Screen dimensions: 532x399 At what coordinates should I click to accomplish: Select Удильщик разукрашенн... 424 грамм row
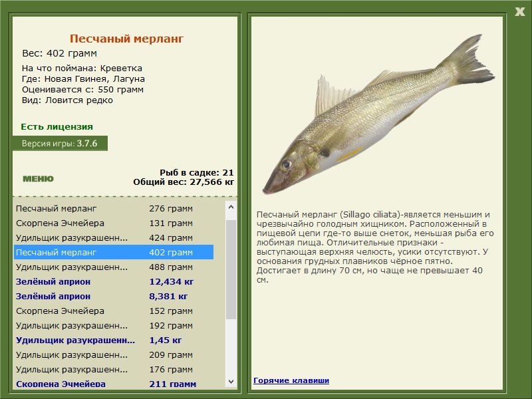coord(114,237)
